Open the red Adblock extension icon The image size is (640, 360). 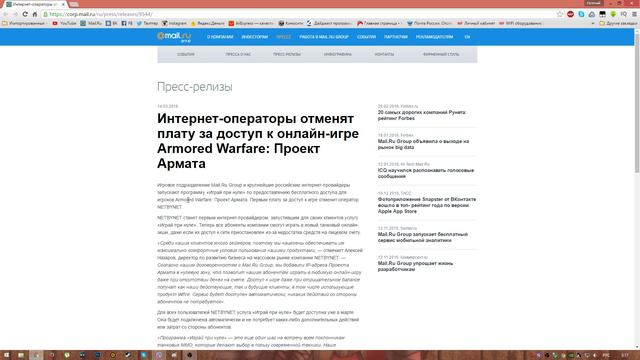[570, 14]
